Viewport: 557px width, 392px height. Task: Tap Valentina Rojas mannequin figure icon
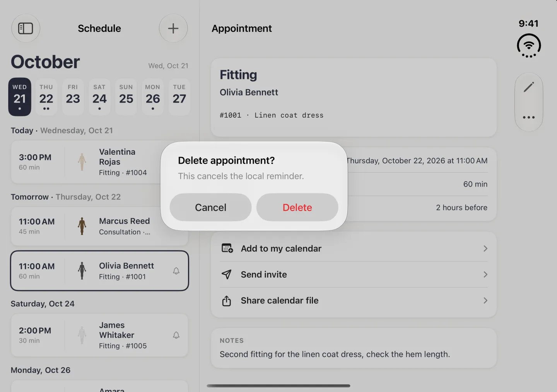click(82, 162)
